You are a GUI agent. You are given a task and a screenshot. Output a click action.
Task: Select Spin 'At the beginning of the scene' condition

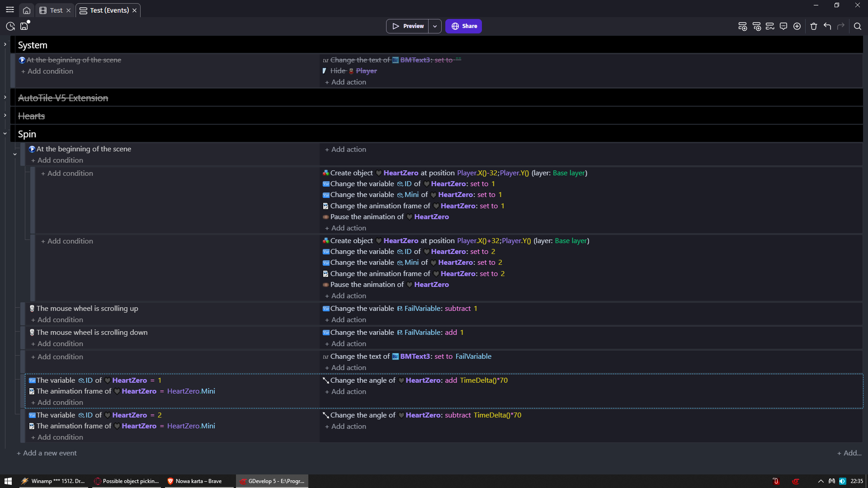tap(80, 149)
